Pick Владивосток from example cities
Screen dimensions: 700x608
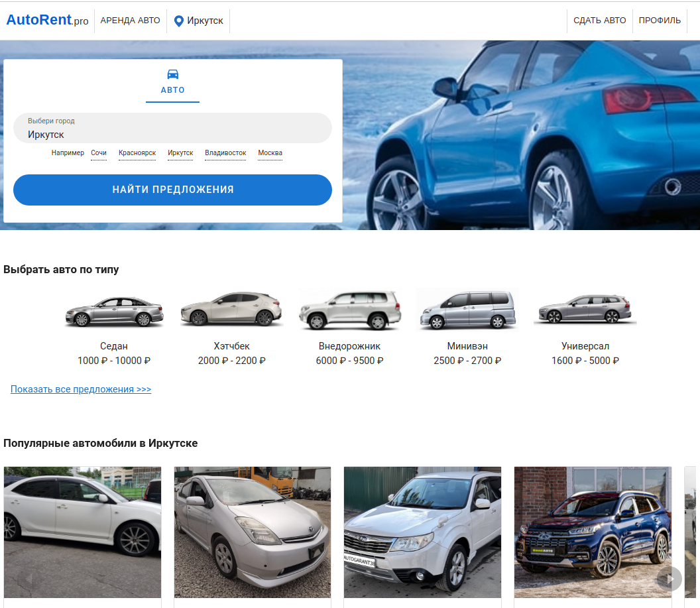(225, 153)
